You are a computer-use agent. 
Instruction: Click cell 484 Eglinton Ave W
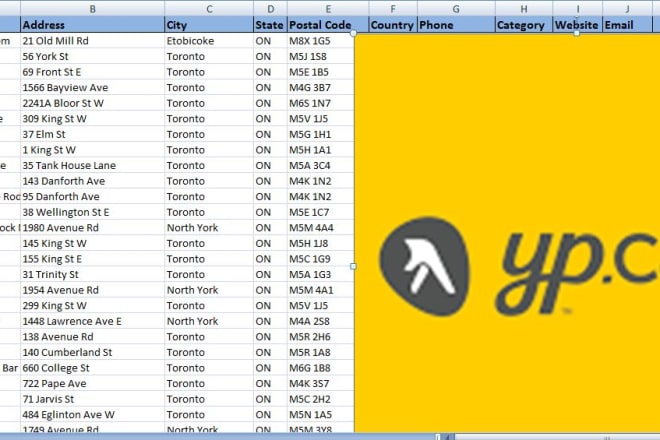[x=92, y=415]
